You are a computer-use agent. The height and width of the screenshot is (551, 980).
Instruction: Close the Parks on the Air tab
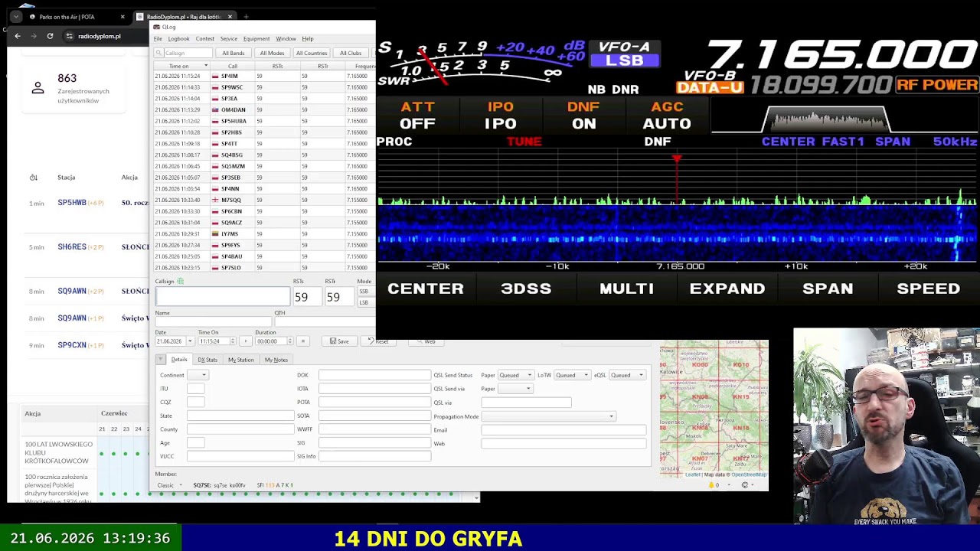122,17
